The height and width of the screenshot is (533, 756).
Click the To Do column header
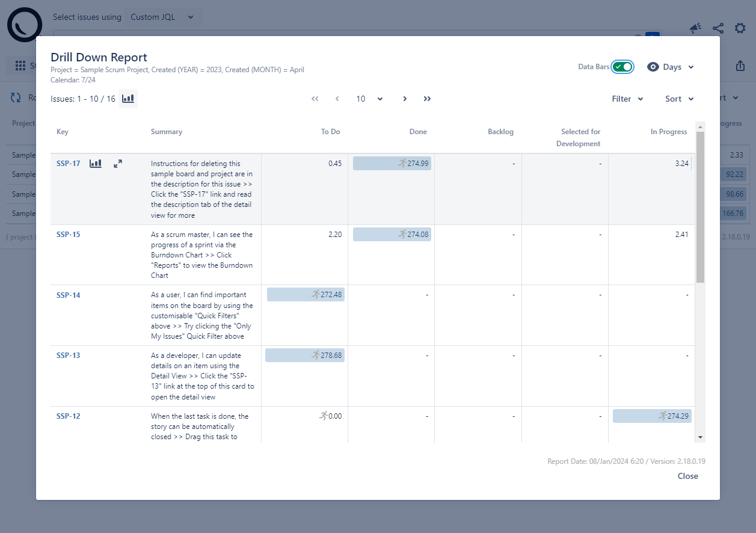[330, 132]
